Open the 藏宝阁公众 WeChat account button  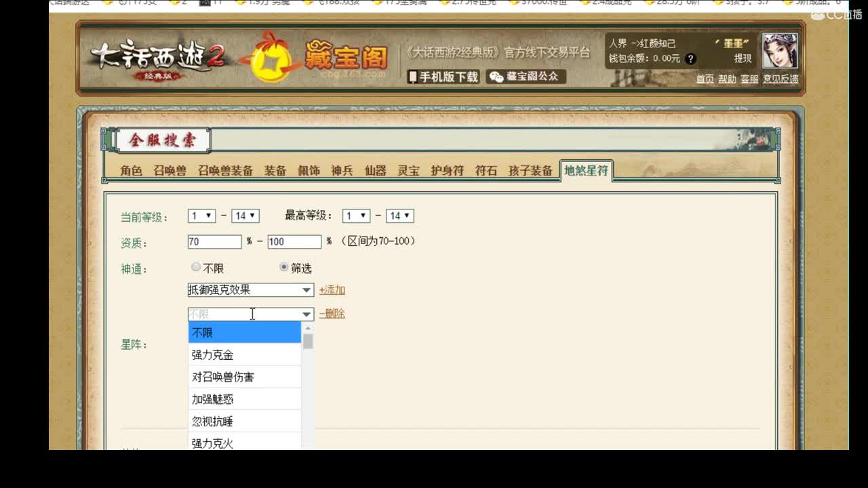click(526, 77)
